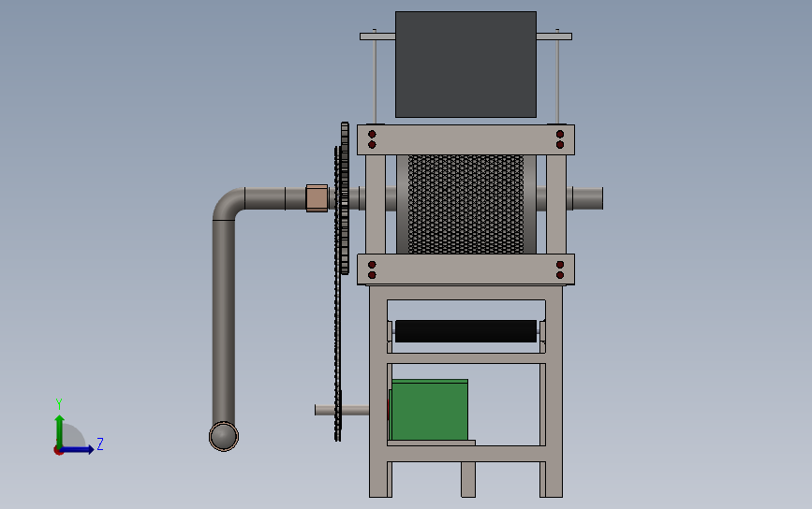Pick the upper horizontal frame bar
Viewport: 812px width, 509px height.
pyautogui.click(x=465, y=139)
